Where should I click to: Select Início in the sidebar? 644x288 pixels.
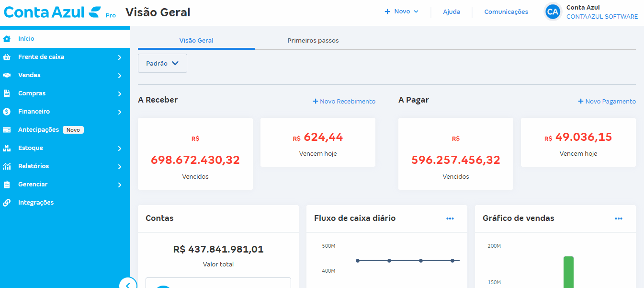click(65, 39)
